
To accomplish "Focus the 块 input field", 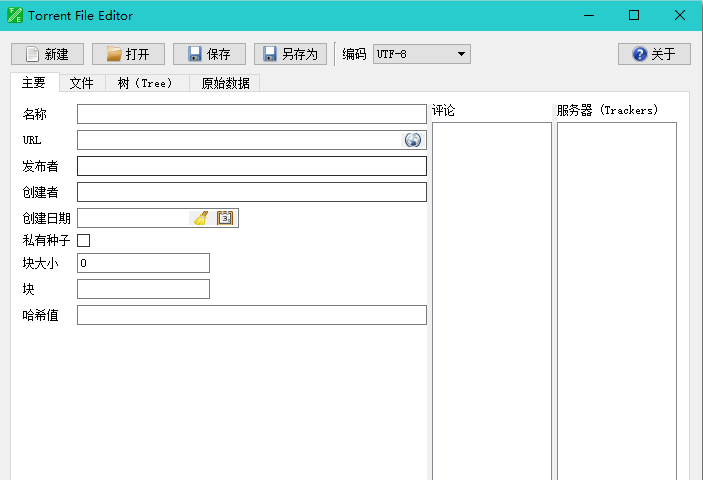I will (x=143, y=289).
